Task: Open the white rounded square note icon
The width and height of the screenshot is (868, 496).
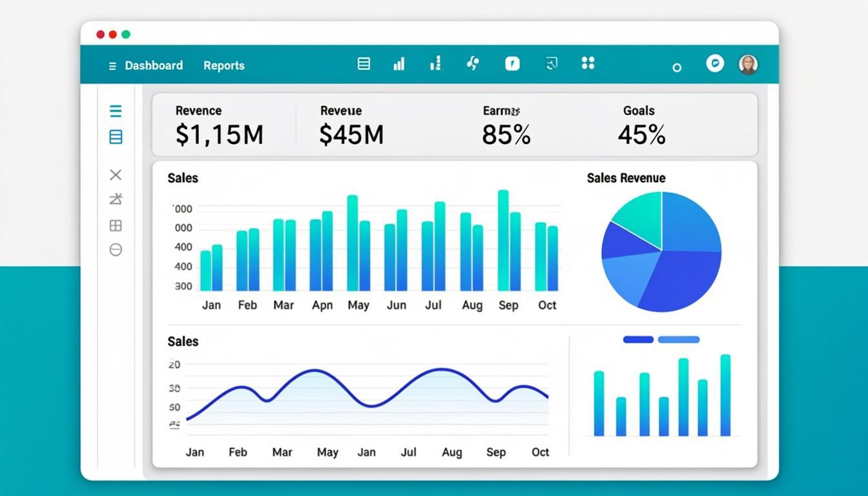Action: tap(512, 63)
